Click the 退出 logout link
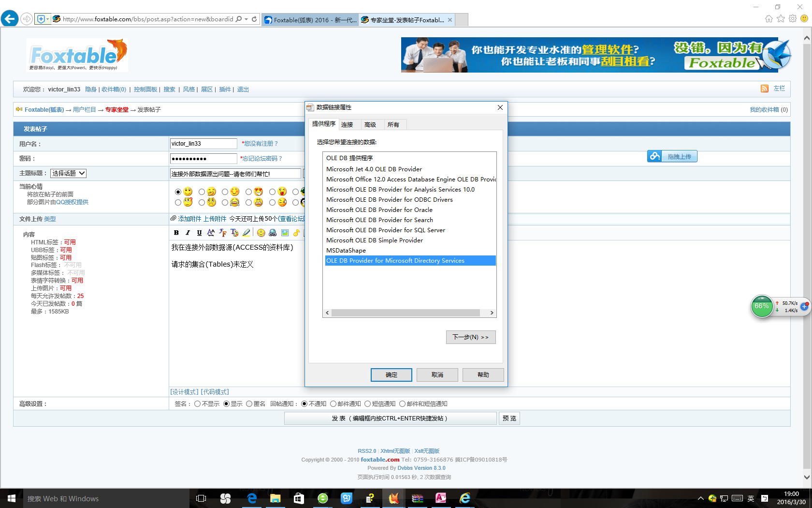 click(243, 90)
